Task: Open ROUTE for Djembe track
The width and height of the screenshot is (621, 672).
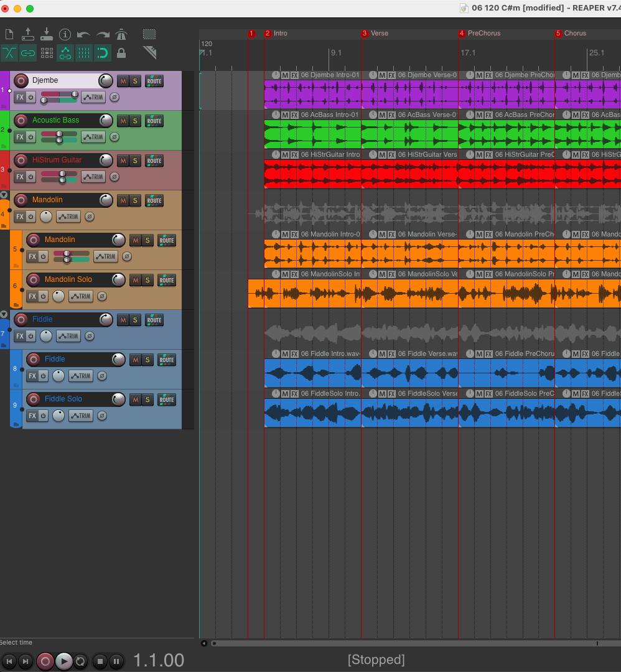Action: 154,81
